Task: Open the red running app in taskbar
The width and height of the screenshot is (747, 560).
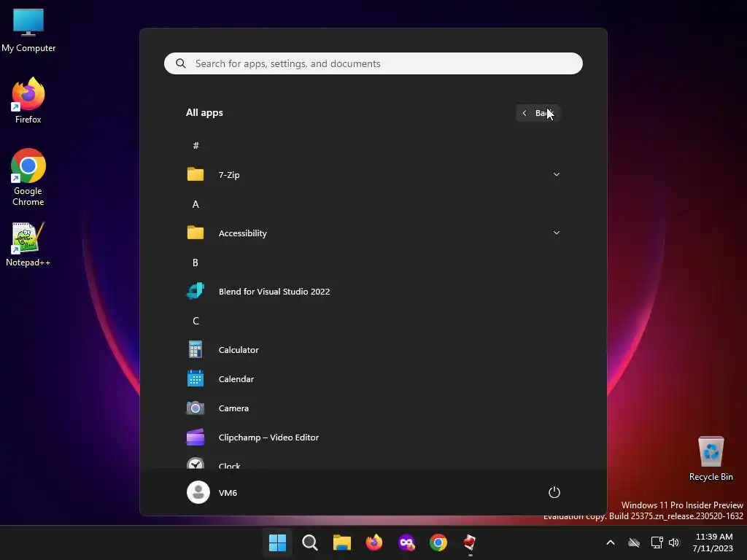Action: pyautogui.click(x=470, y=542)
